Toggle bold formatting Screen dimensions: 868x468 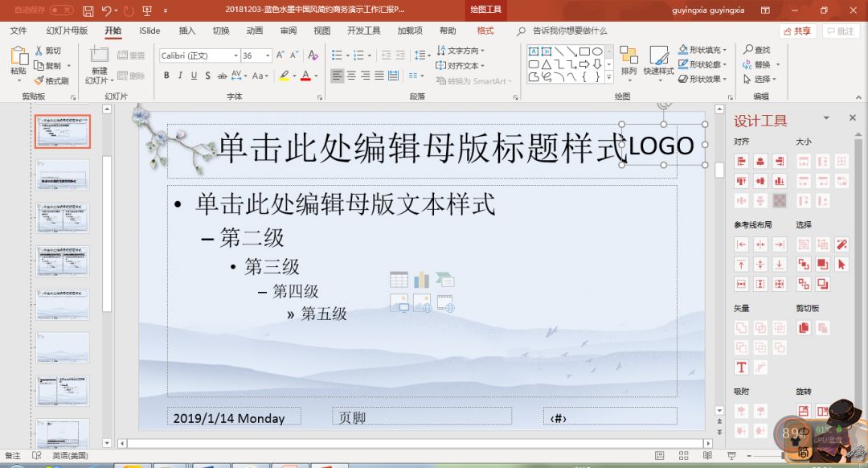tap(166, 75)
